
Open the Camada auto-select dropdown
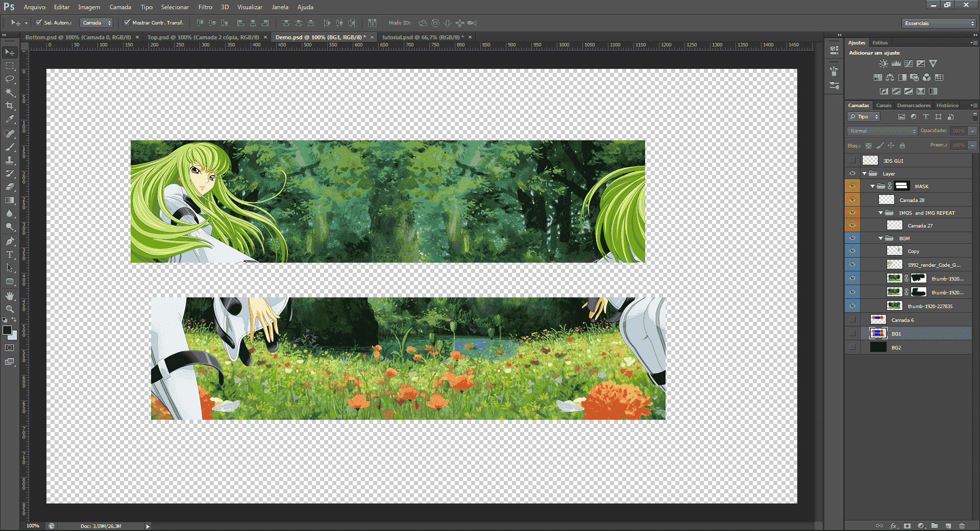[96, 23]
